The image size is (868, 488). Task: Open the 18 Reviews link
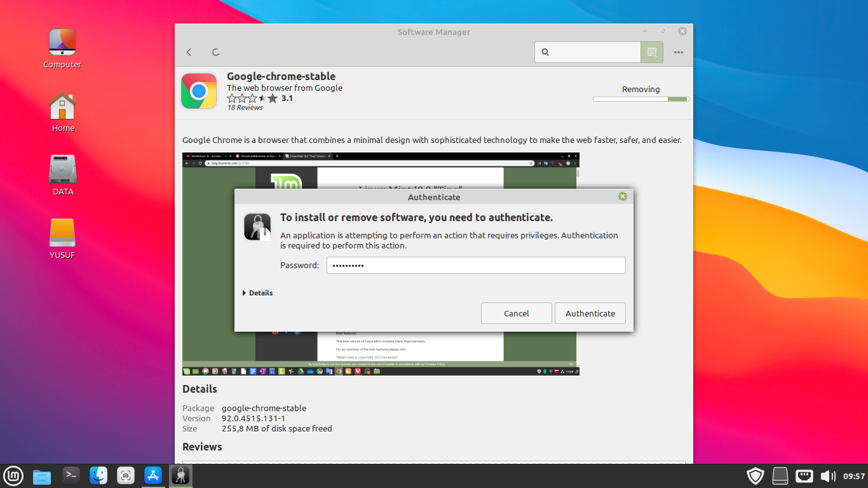(245, 108)
